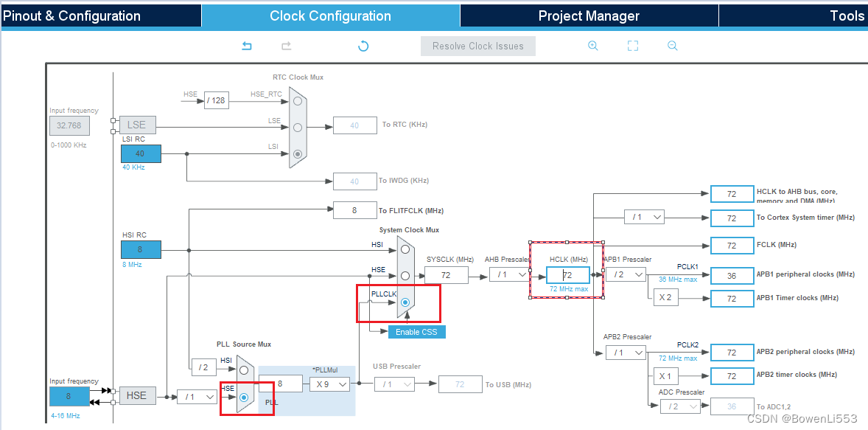
Task: Click the 'PLL Source Mux' label
Action: 244,344
